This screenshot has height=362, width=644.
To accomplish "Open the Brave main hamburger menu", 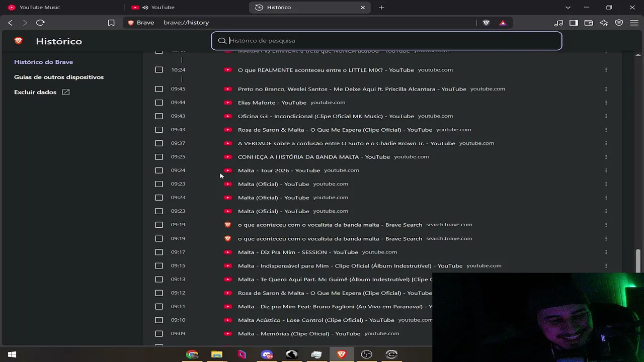I will click(x=634, y=23).
